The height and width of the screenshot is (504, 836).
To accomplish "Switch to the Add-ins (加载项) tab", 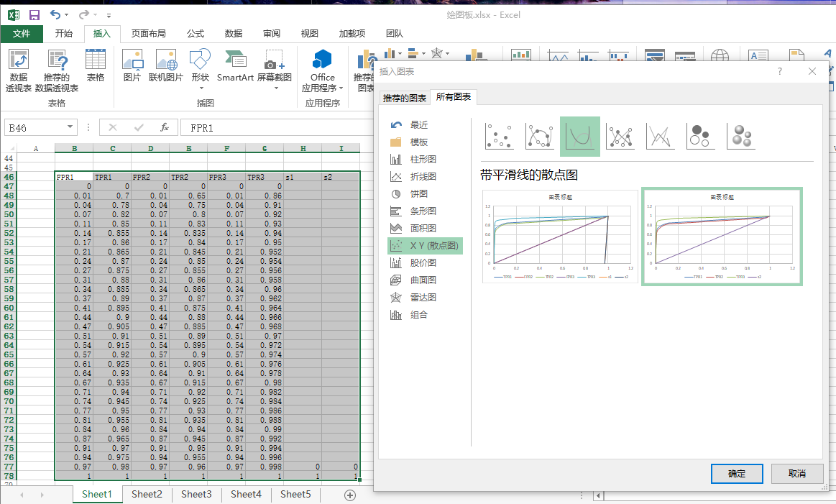I will 352,34.
